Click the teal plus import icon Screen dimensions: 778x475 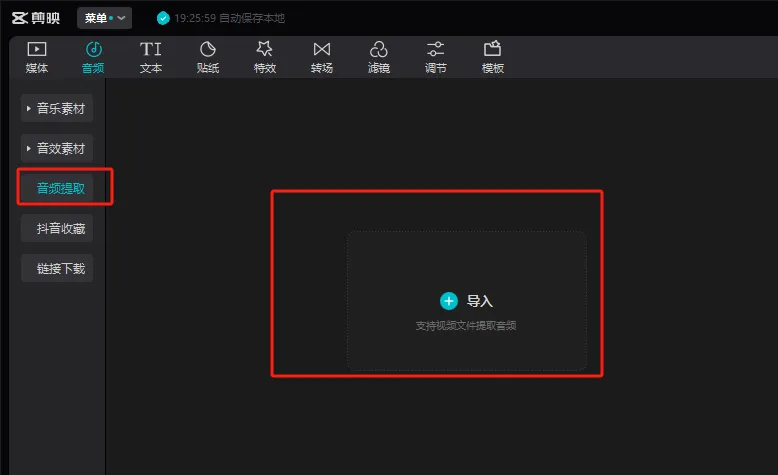pyautogui.click(x=449, y=301)
